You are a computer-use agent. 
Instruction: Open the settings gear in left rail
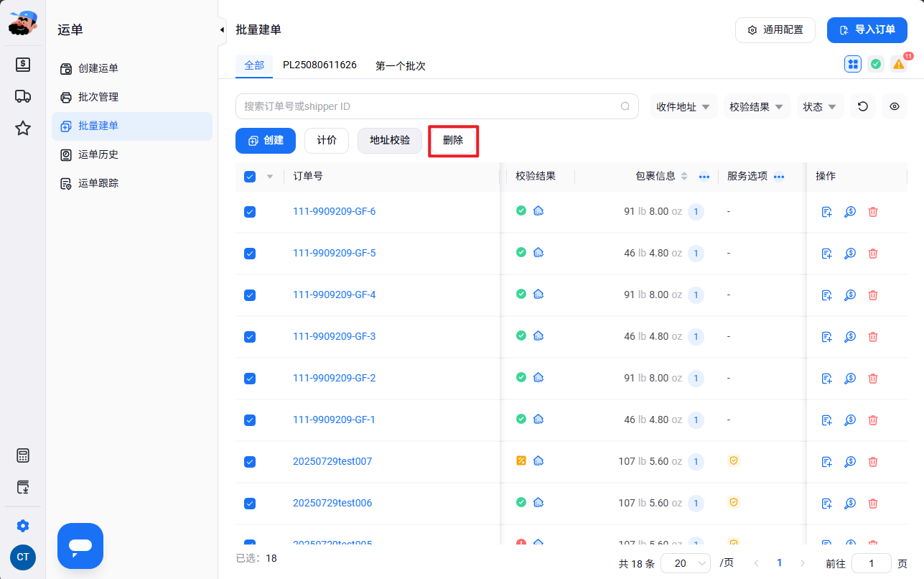[x=23, y=526]
